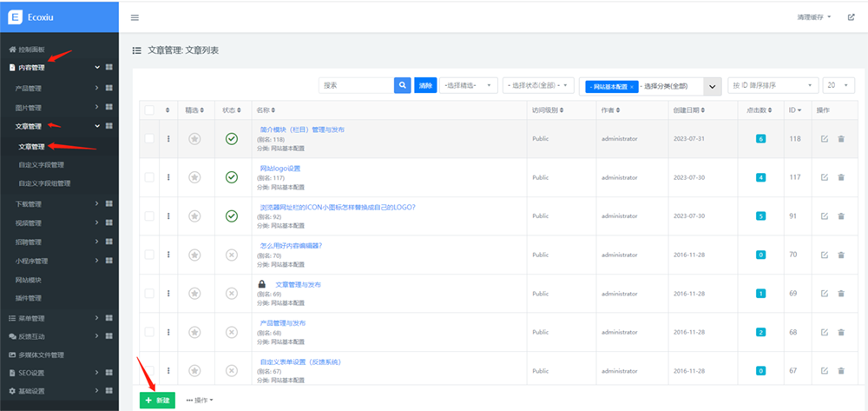This screenshot has height=411, width=868.
Task: Open the 选择精选 filter dropdown
Action: click(x=470, y=85)
